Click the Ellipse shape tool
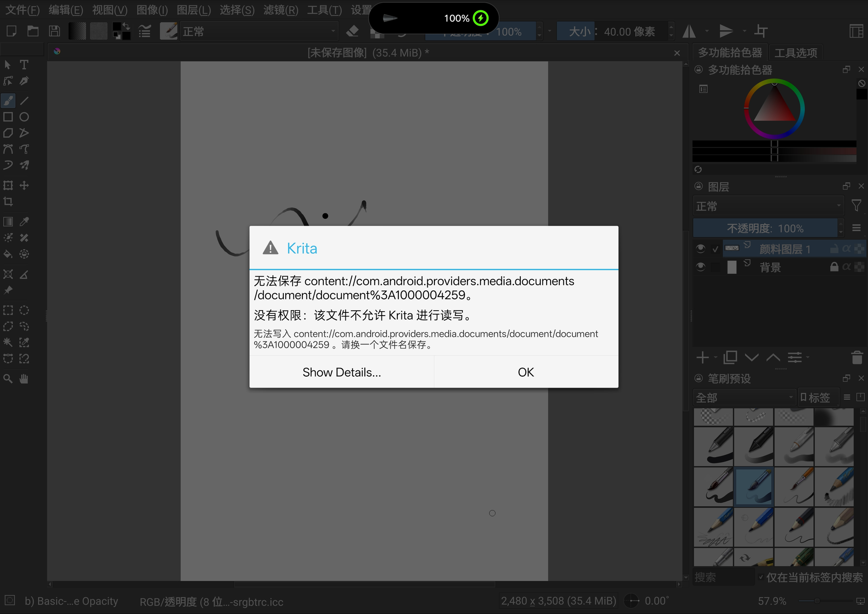Screen dimensions: 868x614 [x=24, y=117]
